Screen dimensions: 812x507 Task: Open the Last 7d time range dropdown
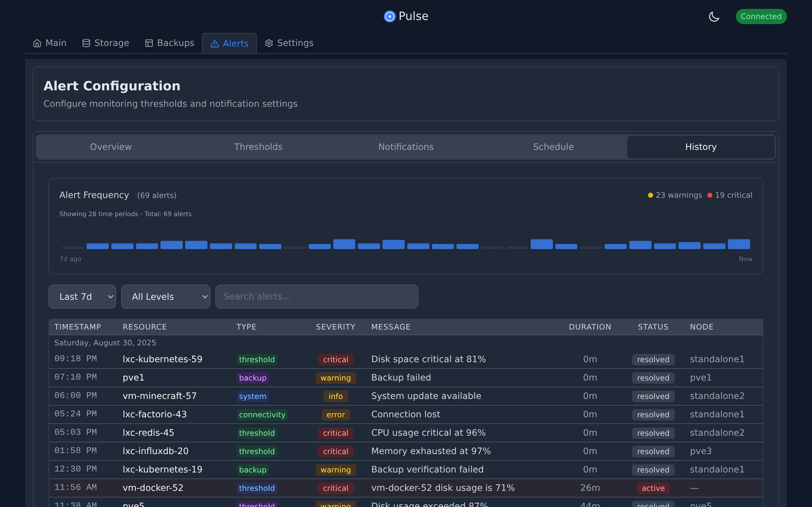click(x=82, y=296)
